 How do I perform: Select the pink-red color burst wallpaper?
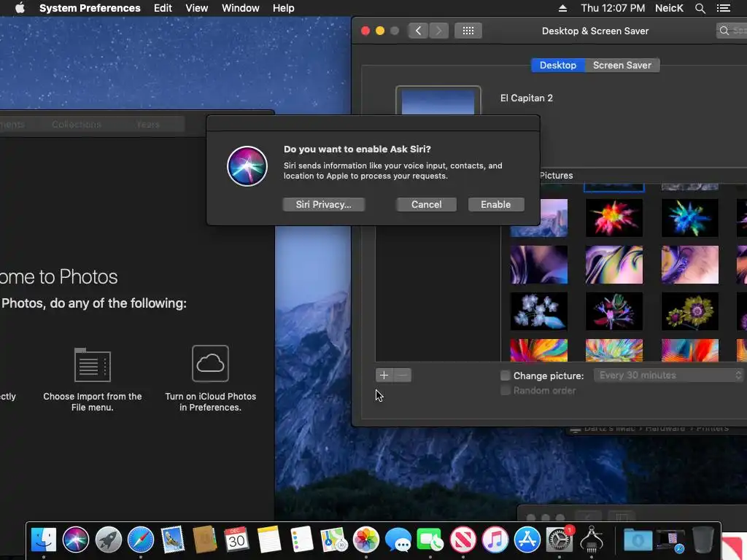614,218
